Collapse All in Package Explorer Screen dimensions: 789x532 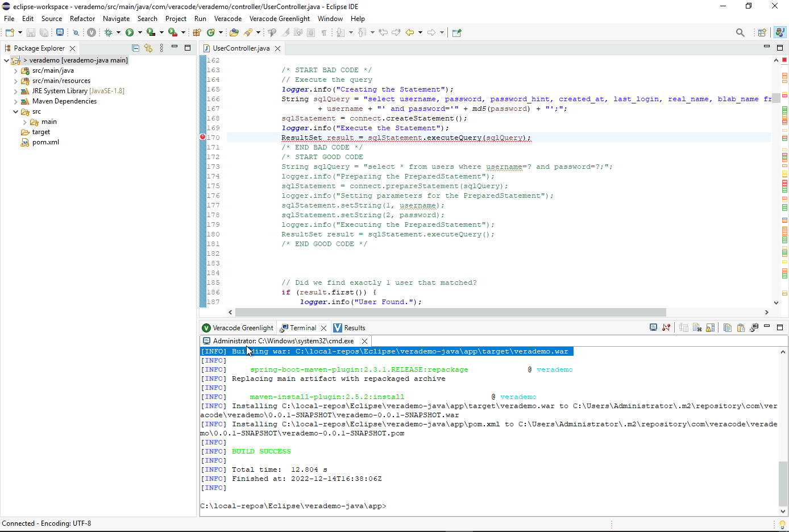[135, 48]
